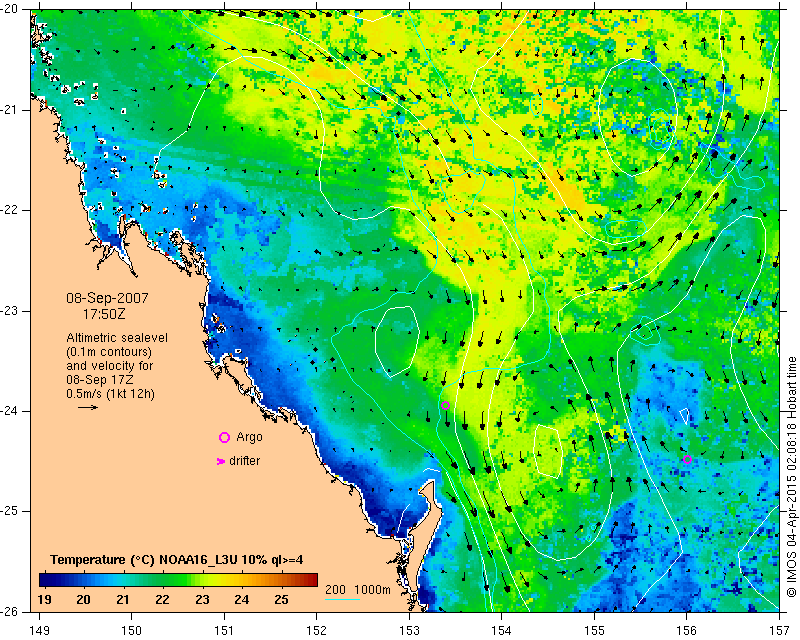Image resolution: width=800 pixels, height=640 pixels.
Task: Click the 'Altimetric sealevel' caption line
Action: click(x=117, y=338)
